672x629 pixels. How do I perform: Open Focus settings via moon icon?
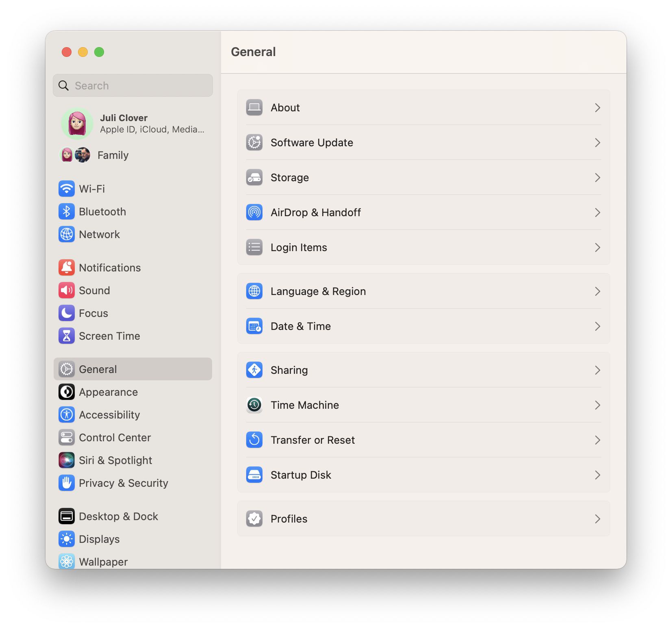click(66, 313)
